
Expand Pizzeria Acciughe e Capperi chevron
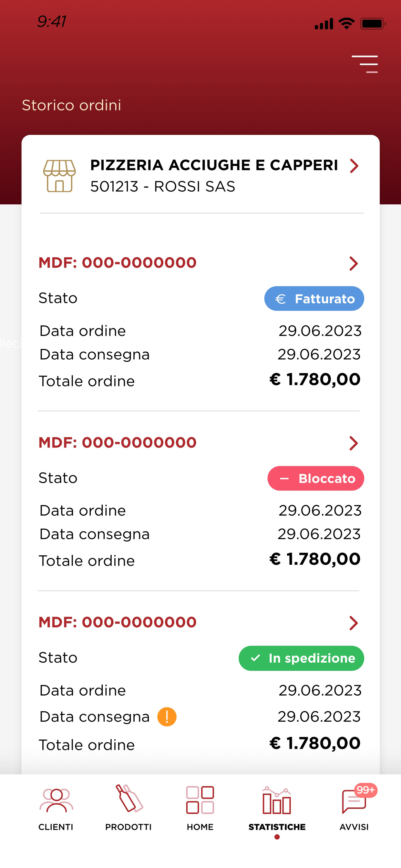[354, 166]
